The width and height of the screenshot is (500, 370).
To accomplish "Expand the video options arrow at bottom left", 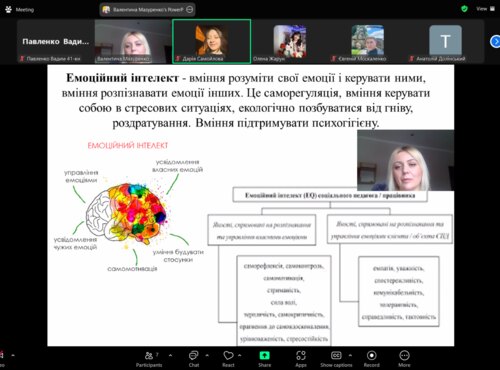I will (13, 355).
